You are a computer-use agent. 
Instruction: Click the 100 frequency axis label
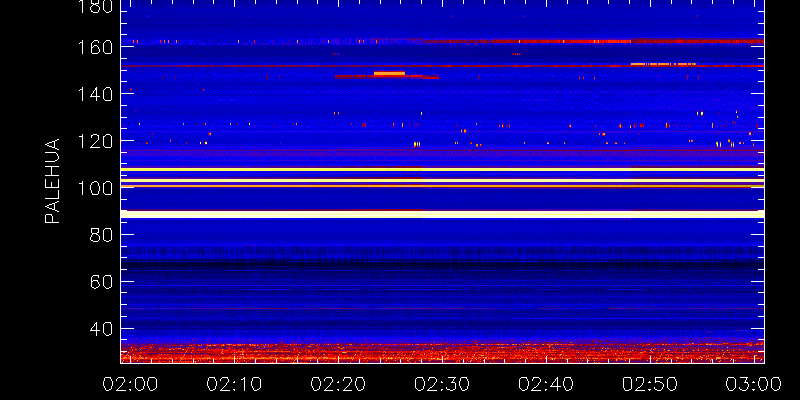coord(95,188)
